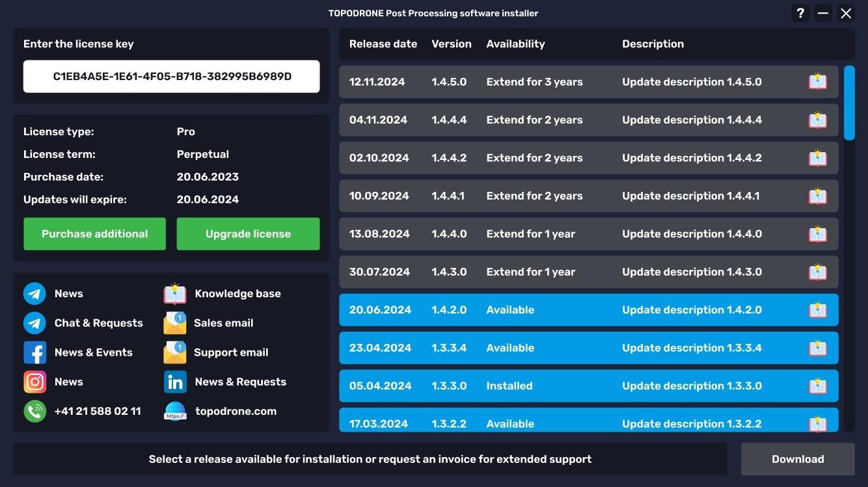Select the 20.06.2024 available release row
This screenshot has height=487, width=868.
(x=589, y=310)
